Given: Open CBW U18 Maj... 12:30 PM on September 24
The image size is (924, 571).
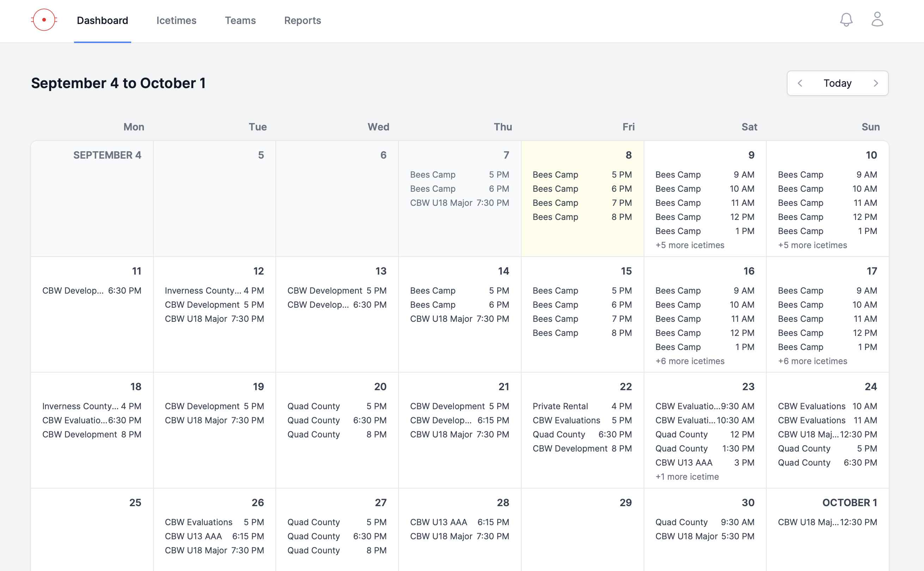Looking at the screenshot, I should [x=827, y=434].
